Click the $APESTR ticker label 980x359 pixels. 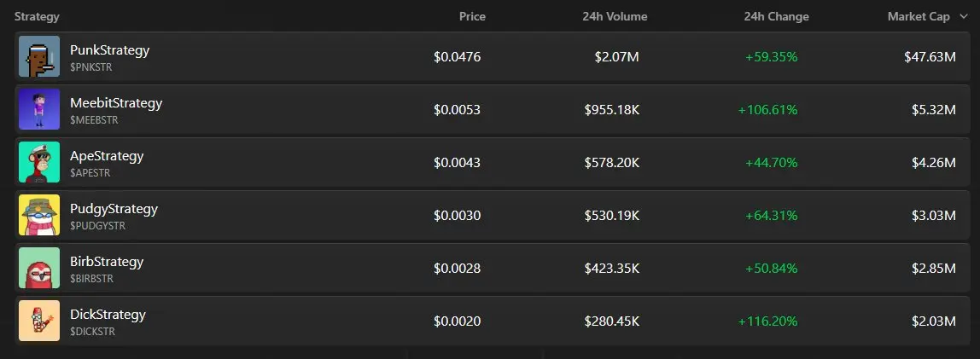[90, 173]
